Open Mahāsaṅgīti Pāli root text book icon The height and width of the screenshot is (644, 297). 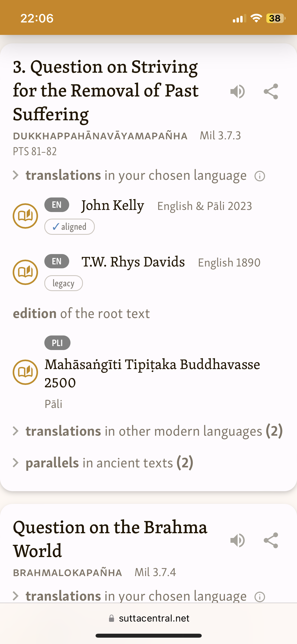point(25,372)
